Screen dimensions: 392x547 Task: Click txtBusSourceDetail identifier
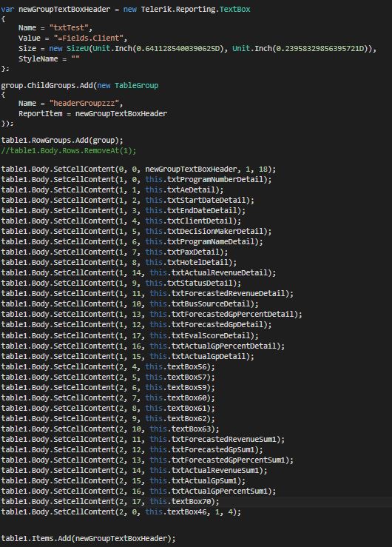coord(211,304)
